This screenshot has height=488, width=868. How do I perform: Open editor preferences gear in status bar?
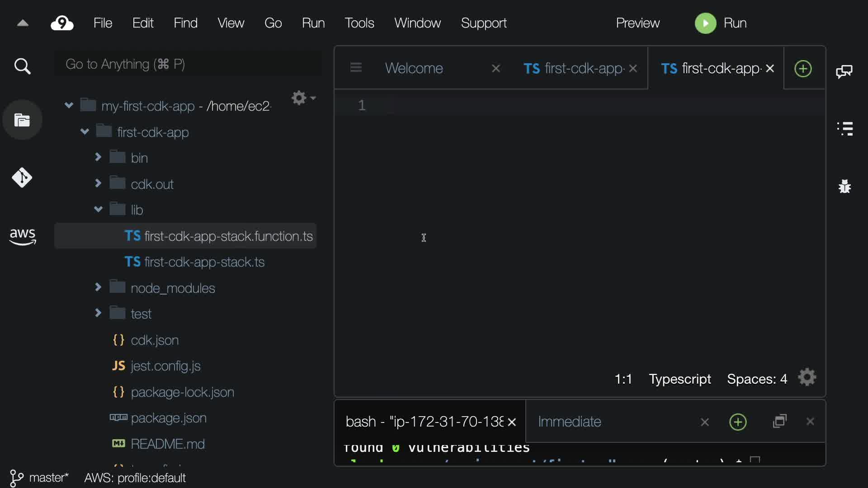coord(807,378)
